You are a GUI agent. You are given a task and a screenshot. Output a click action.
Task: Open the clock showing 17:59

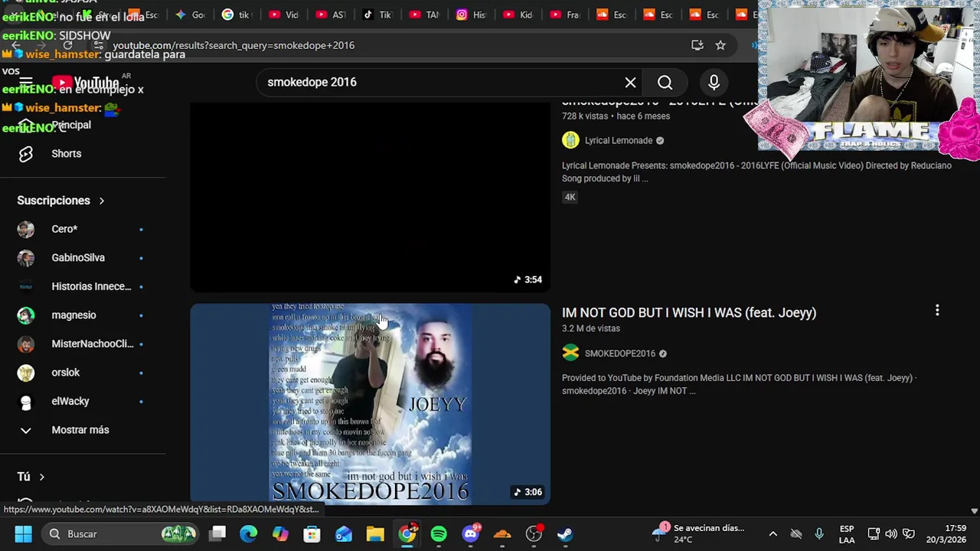pyautogui.click(x=946, y=534)
